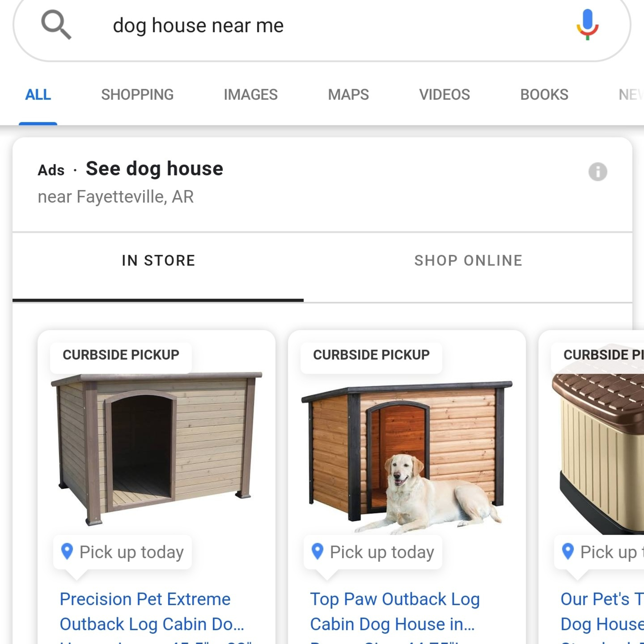Image resolution: width=644 pixels, height=644 pixels.
Task: Open the ads info icon
Action: [x=598, y=172]
